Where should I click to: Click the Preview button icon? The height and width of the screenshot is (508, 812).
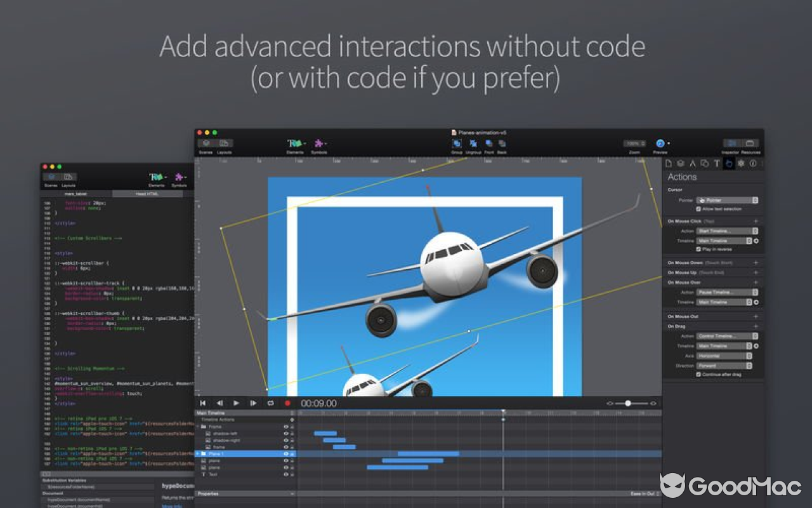[658, 143]
